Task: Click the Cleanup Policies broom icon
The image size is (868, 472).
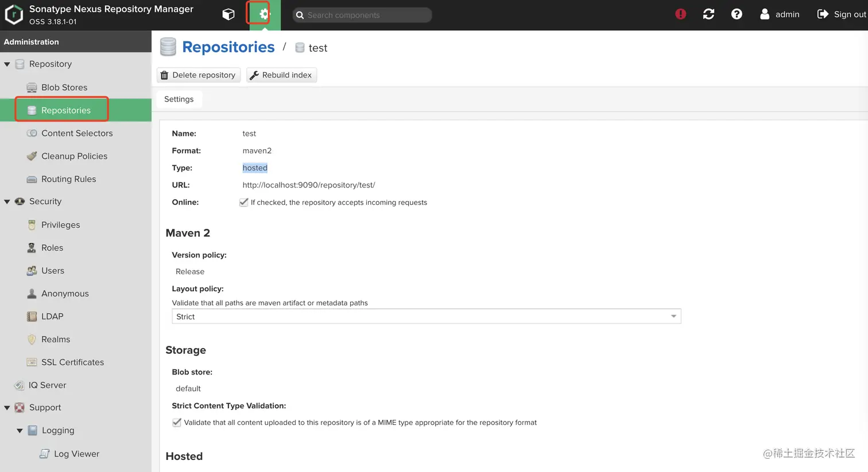Action: (x=32, y=156)
